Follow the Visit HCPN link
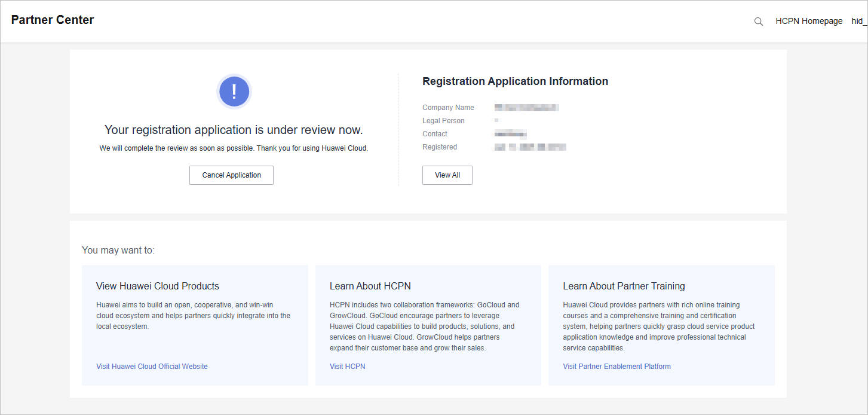Screen dimensions: 868x415 [347, 367]
